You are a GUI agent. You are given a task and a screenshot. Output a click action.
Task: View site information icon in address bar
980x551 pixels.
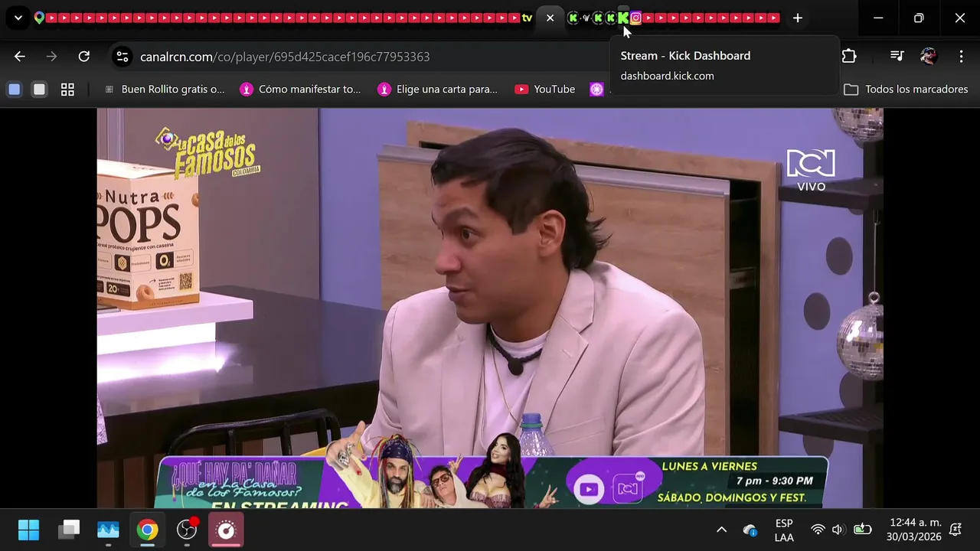(x=122, y=57)
